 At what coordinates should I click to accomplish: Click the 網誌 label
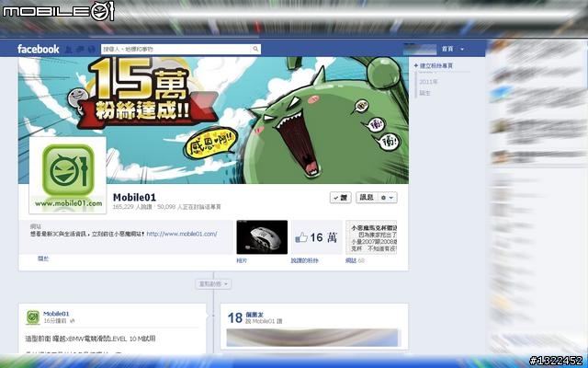click(351, 260)
